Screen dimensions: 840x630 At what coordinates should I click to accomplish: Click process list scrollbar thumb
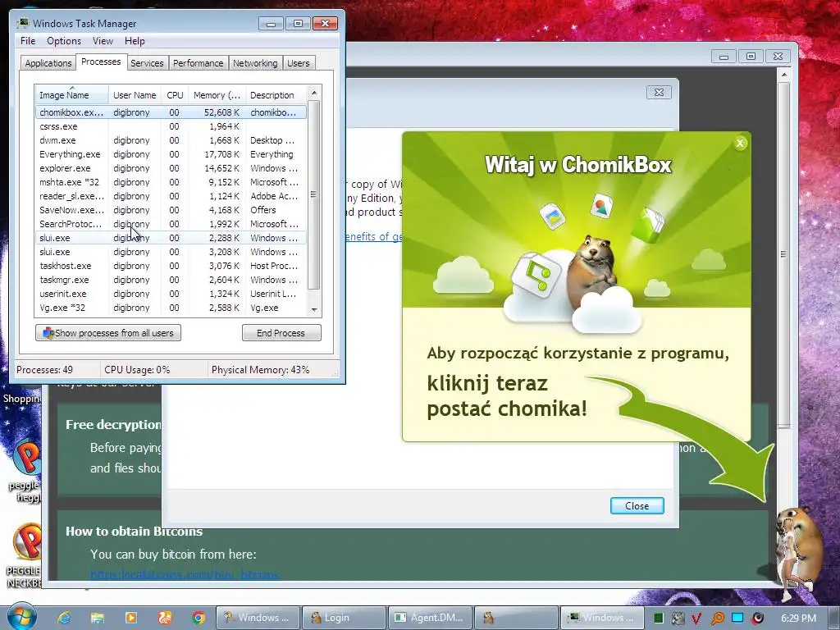[314, 194]
